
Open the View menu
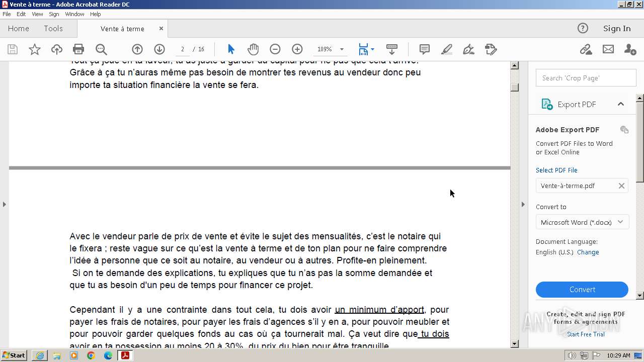coord(37,14)
